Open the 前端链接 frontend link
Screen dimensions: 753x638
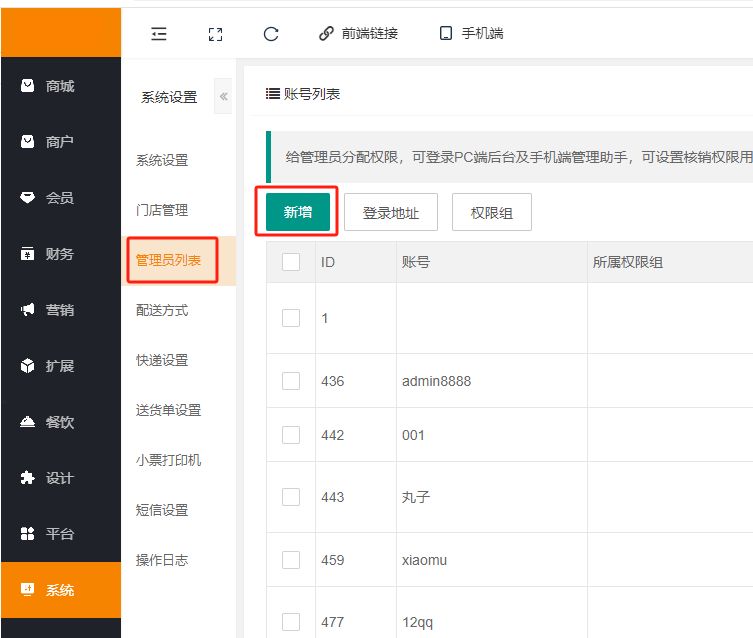tap(358, 33)
